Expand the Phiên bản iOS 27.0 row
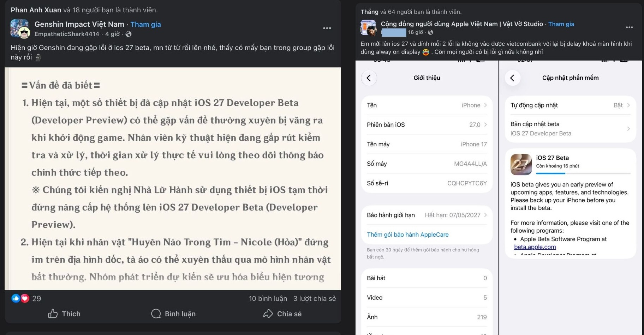This screenshot has height=335, width=644. [x=427, y=124]
